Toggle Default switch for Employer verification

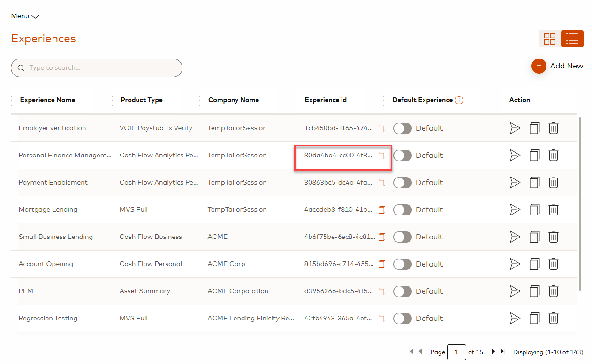(x=402, y=128)
